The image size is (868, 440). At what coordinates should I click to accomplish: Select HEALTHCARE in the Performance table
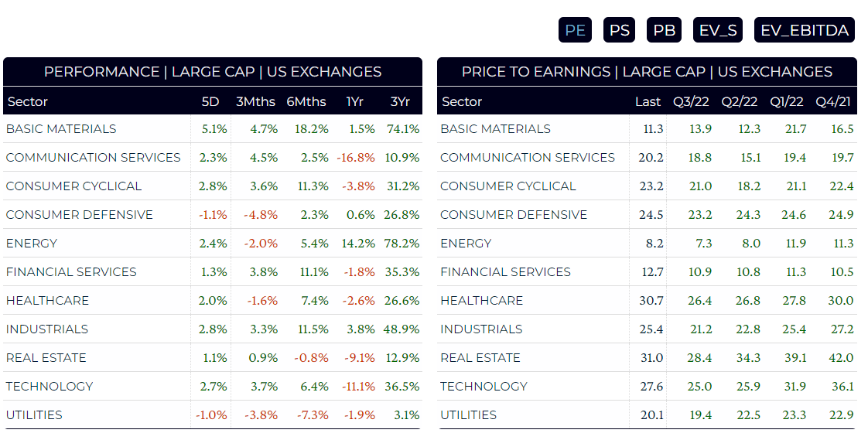pos(47,301)
